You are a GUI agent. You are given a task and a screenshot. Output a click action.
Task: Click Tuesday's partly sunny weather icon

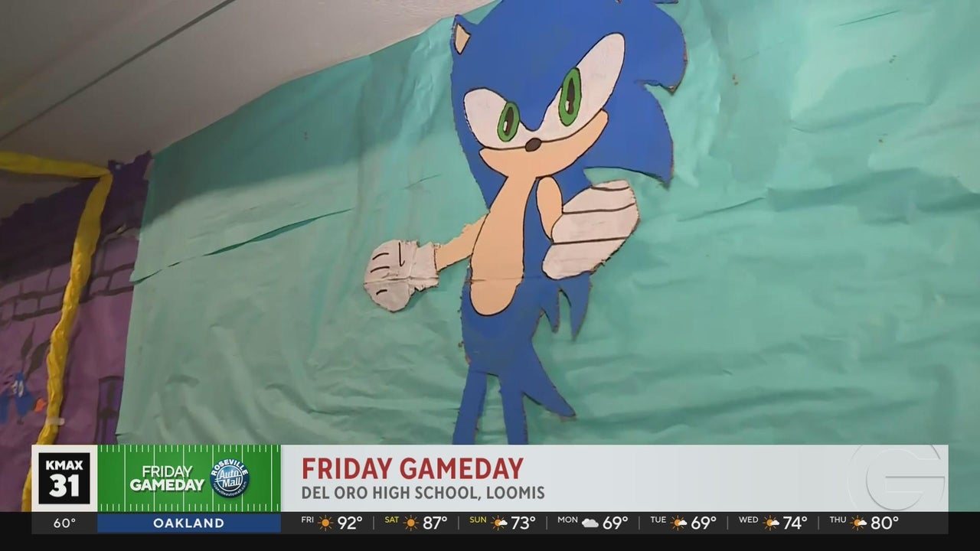(x=678, y=523)
